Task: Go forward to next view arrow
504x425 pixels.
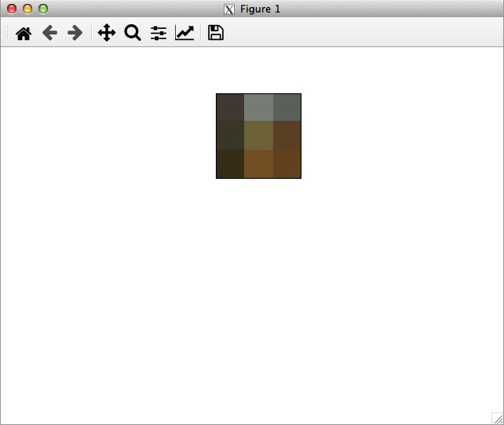Action: [x=75, y=33]
